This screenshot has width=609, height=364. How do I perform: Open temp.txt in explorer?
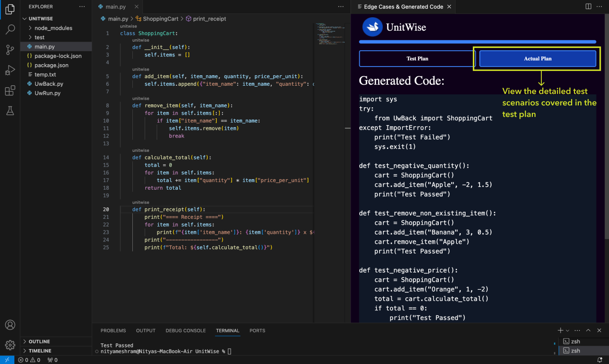[x=56, y=74]
